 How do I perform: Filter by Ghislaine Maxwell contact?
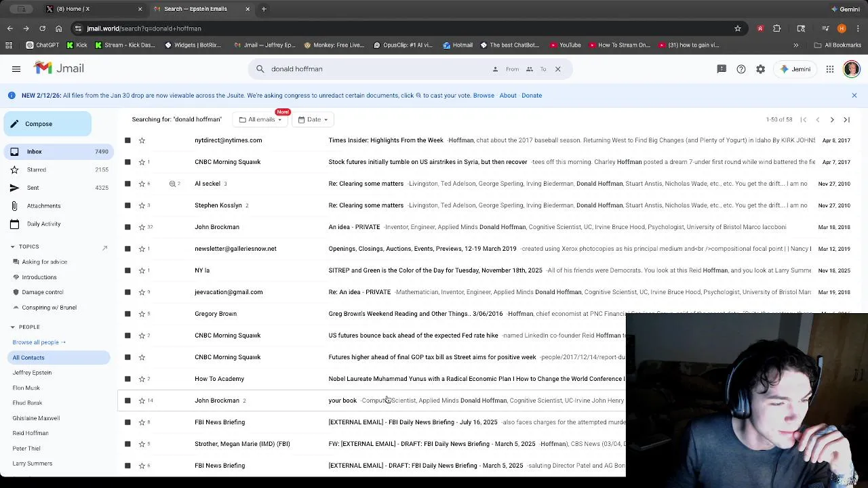(36, 418)
